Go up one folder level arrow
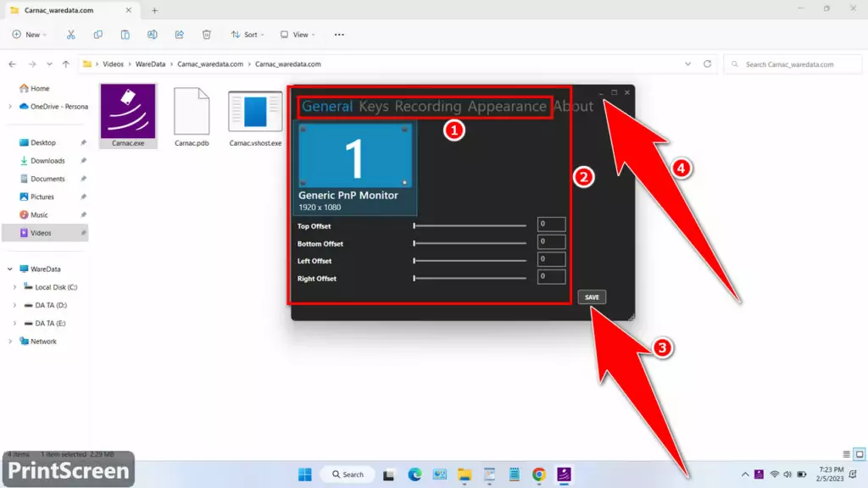The image size is (868, 488). click(66, 64)
